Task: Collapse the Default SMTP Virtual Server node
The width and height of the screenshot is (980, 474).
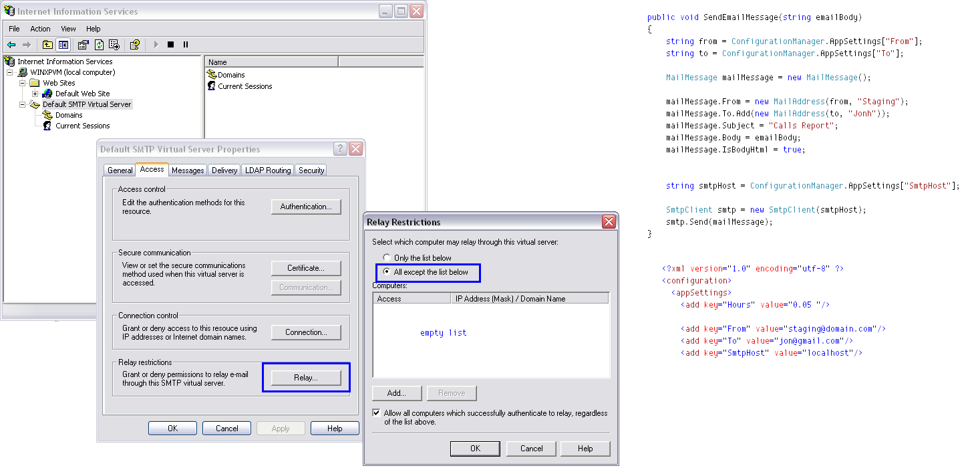Action: click(21, 104)
